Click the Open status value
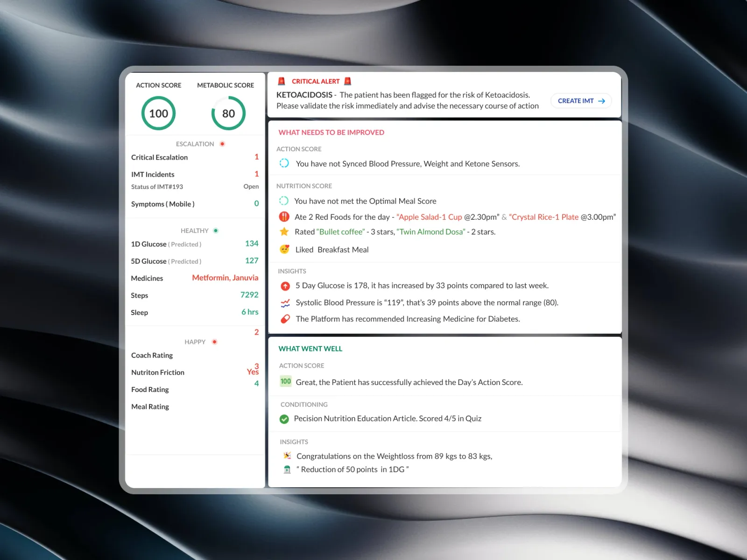The height and width of the screenshot is (560, 747). pos(251,187)
